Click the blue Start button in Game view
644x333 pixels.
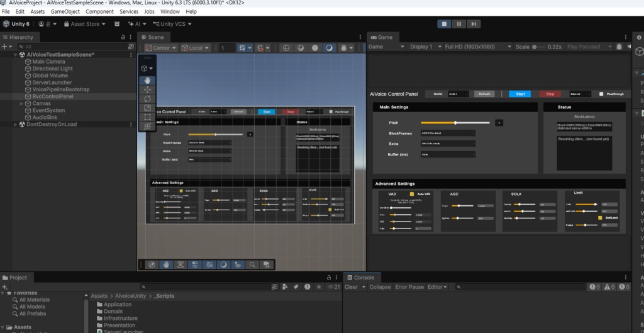[520, 94]
